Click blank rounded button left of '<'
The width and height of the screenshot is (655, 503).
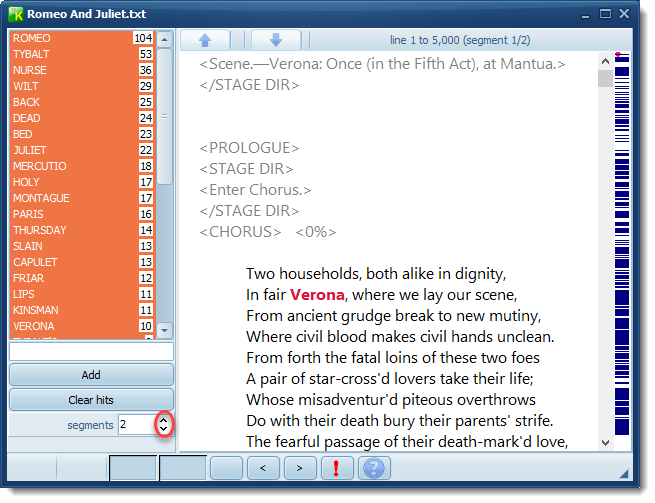click(x=226, y=468)
